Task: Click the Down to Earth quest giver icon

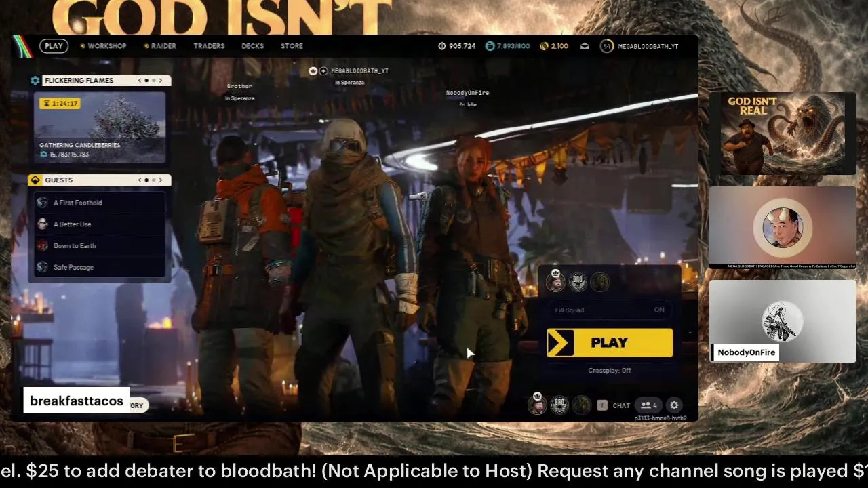Action: [42, 246]
